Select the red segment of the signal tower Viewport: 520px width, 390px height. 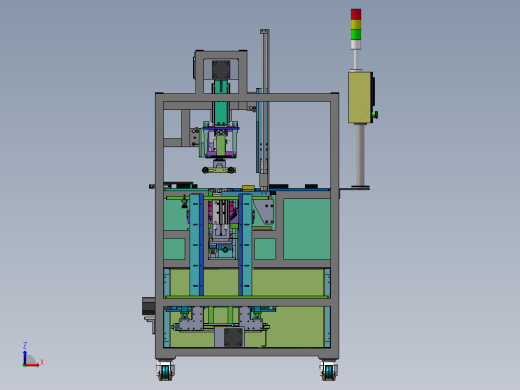356,14
